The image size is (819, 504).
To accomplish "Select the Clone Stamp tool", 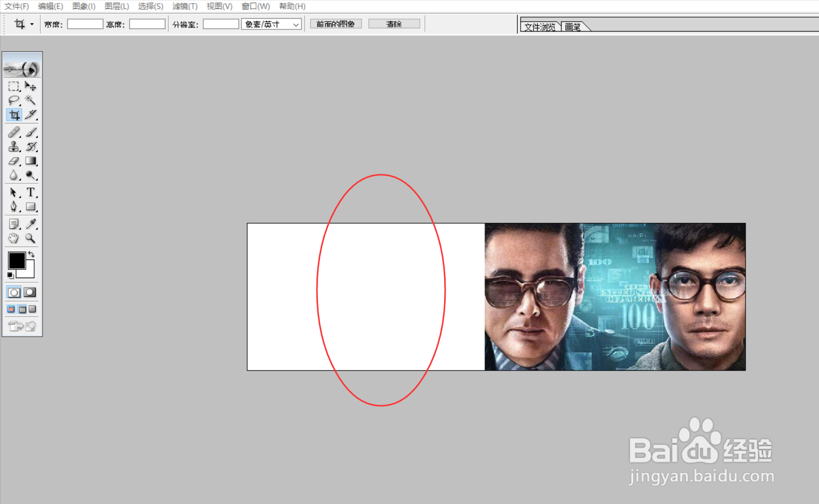I will pos(14,147).
